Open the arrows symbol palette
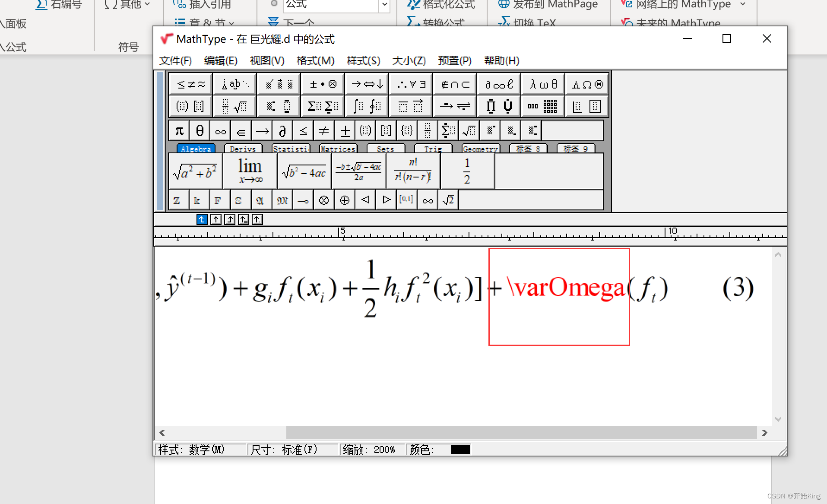Viewport: 827px width, 504px height. [x=366, y=84]
